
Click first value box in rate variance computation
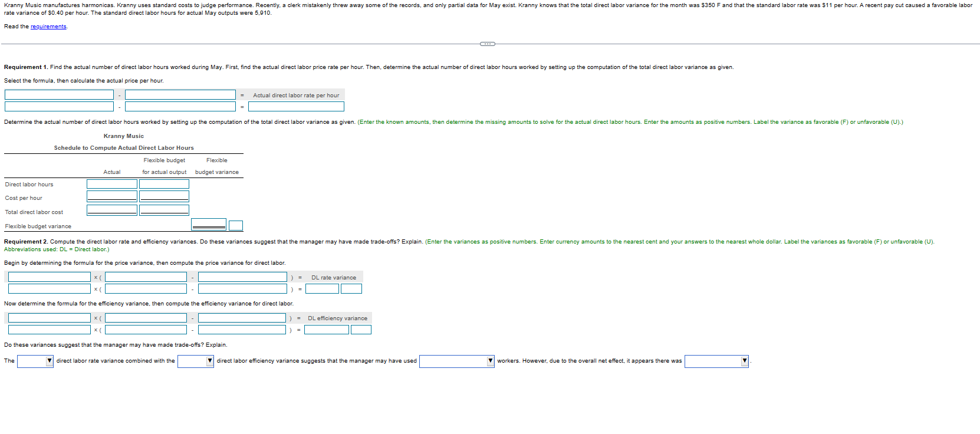coord(50,289)
